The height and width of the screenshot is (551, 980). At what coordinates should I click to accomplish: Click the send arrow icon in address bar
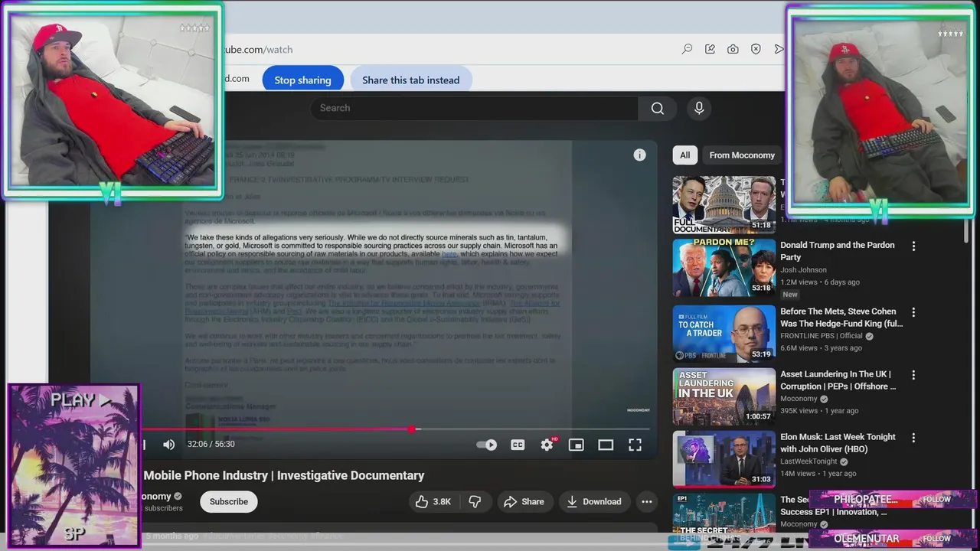click(779, 49)
